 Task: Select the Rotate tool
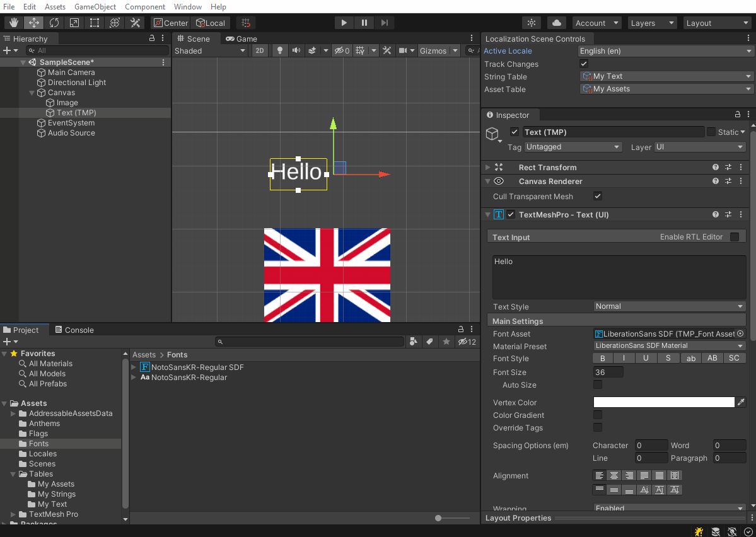[x=54, y=23]
